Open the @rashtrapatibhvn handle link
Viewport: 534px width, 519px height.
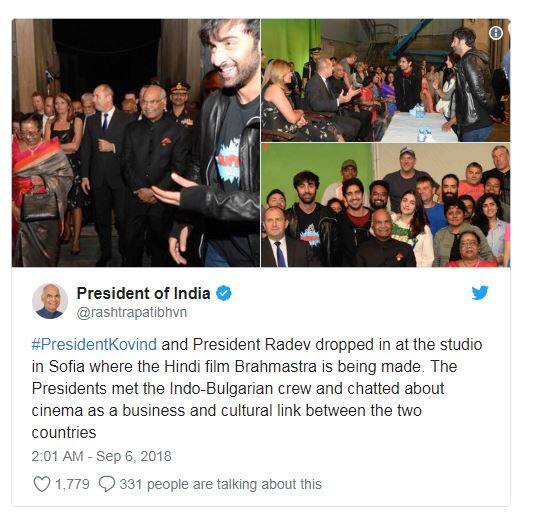tap(132, 313)
